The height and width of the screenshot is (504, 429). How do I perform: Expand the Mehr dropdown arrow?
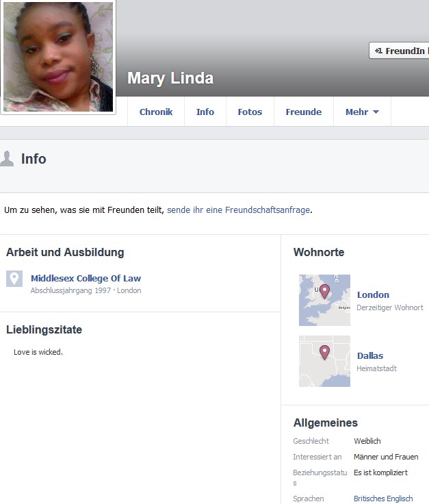(x=376, y=112)
